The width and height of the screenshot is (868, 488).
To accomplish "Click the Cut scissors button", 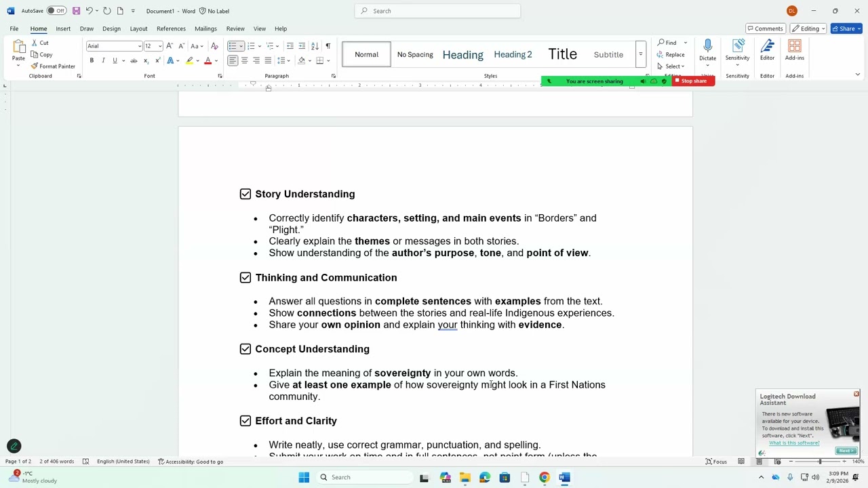I will tap(40, 43).
